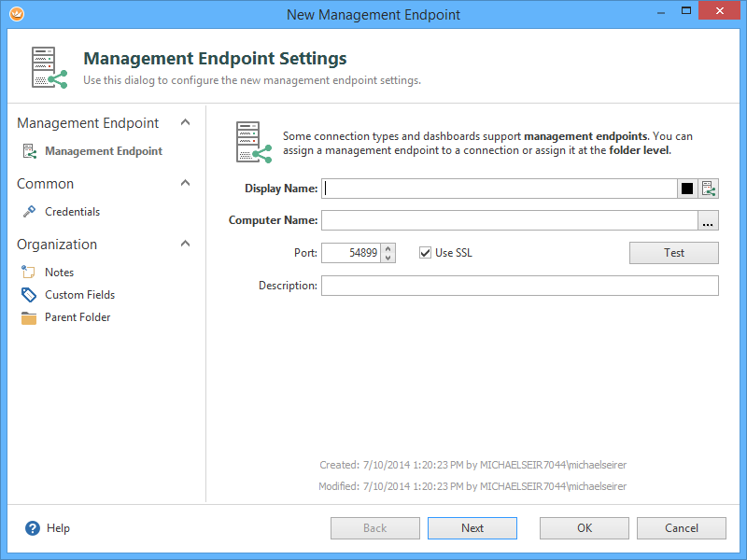This screenshot has width=747, height=560.
Task: Click into the Computer Name field
Action: click(509, 221)
